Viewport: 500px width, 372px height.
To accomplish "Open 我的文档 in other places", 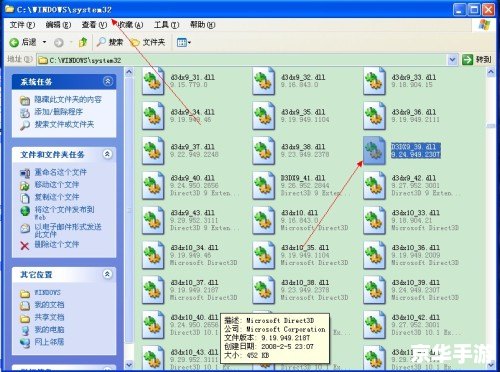I will click(49, 305).
